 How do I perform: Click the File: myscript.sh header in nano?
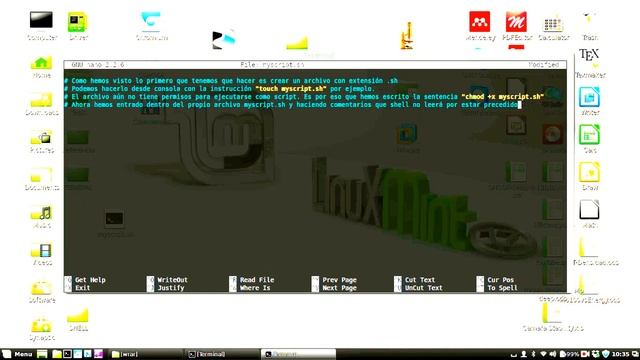[272, 64]
